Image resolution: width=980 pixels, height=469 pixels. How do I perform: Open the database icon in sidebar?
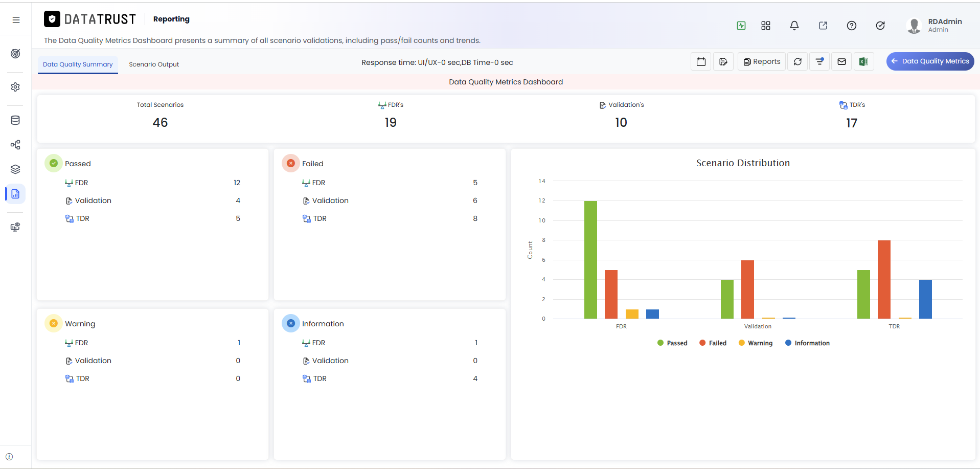tap(15, 120)
